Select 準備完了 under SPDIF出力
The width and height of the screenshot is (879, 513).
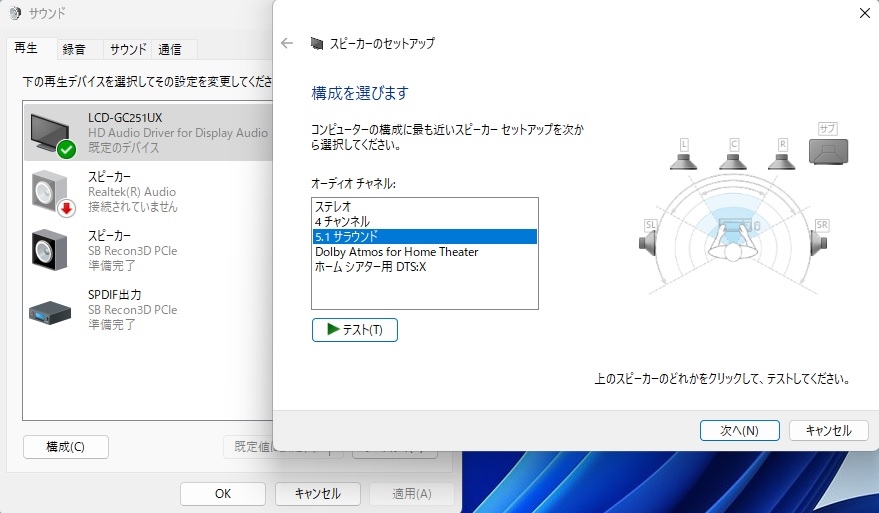coord(112,324)
